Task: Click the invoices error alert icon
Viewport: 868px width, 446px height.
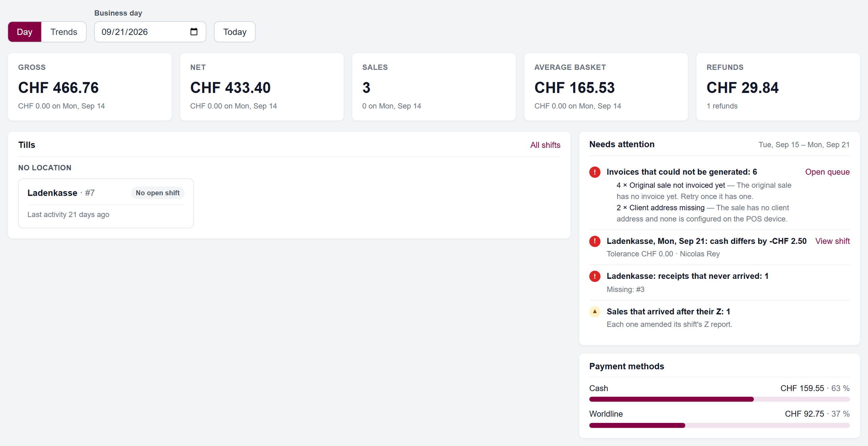Action: click(595, 172)
